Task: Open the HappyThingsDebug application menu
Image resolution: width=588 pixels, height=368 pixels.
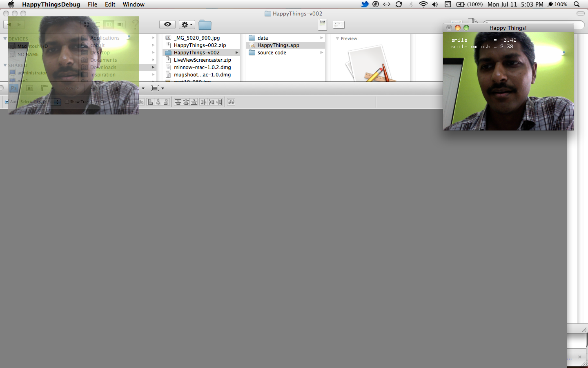Action: coord(51,4)
